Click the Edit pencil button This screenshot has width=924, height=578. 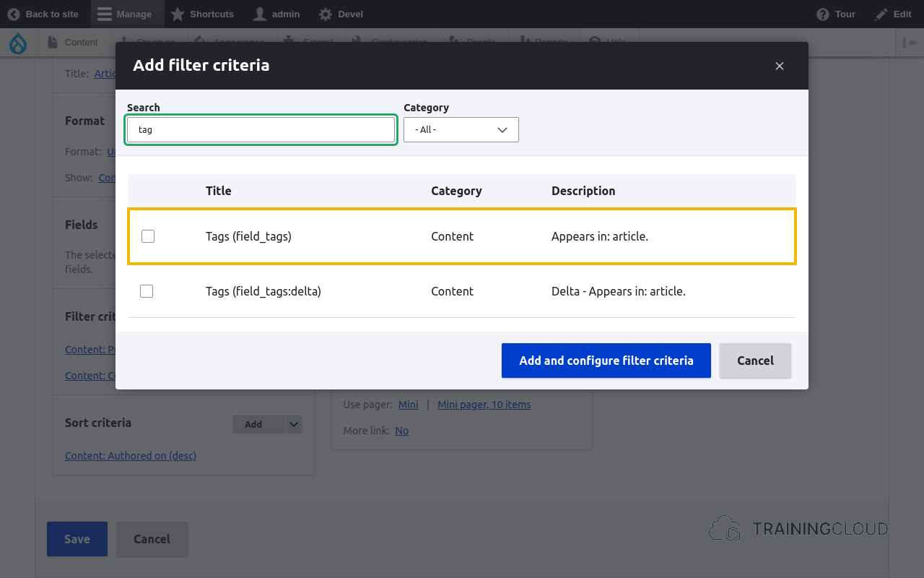[893, 14]
